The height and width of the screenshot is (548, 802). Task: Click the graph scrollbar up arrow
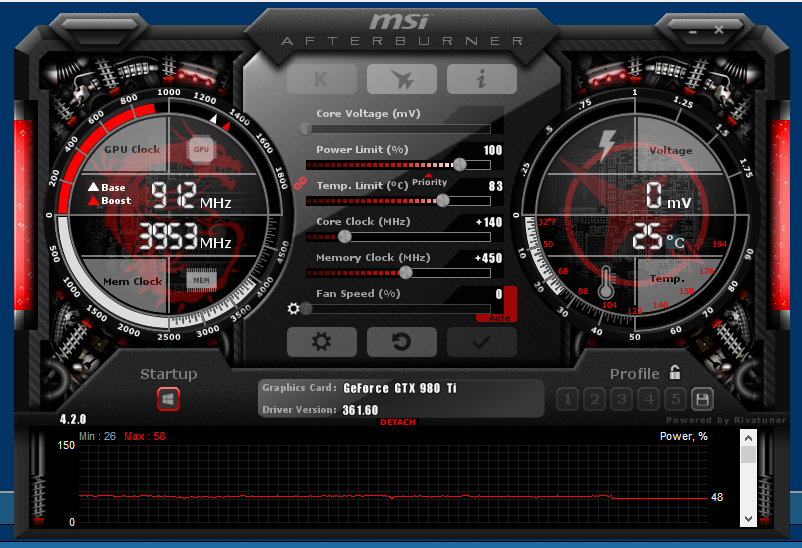[x=748, y=438]
